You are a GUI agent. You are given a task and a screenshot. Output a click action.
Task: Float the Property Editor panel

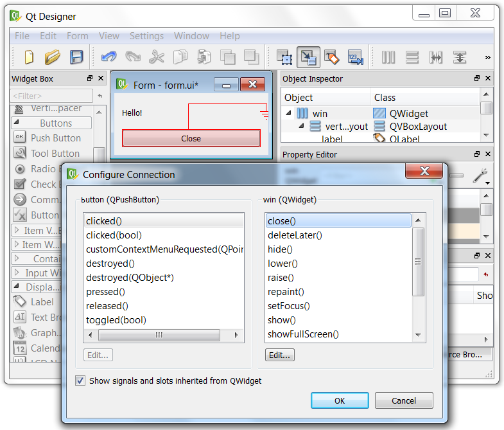point(477,154)
